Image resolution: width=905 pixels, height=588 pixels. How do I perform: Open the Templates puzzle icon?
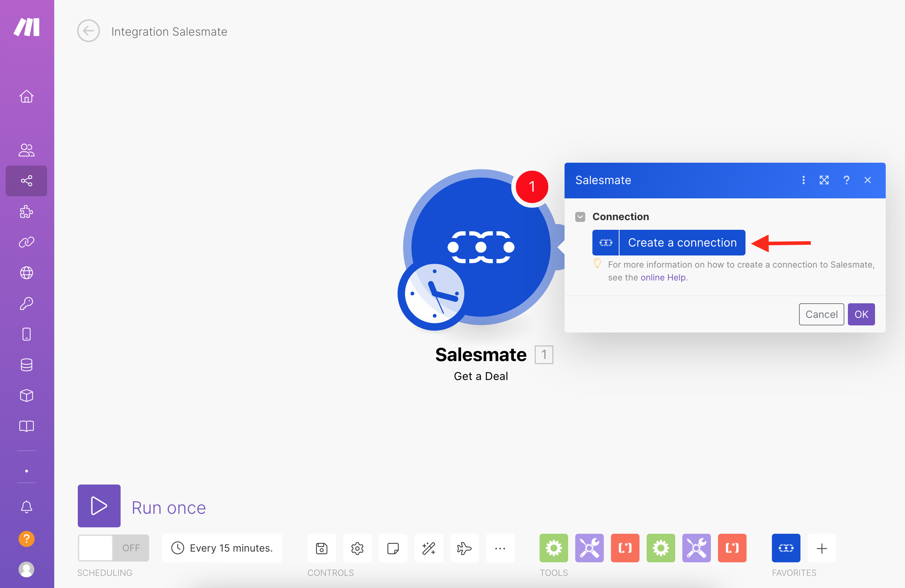[27, 212]
